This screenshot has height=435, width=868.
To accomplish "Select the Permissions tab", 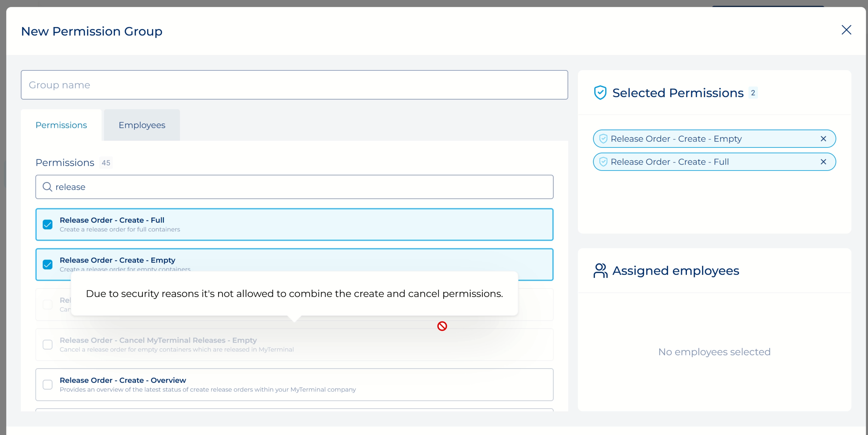I will (61, 125).
